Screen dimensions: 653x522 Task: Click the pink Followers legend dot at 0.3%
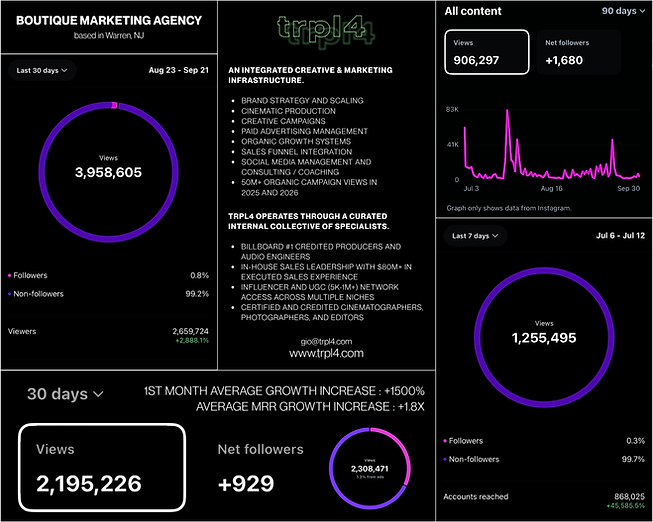pos(445,441)
